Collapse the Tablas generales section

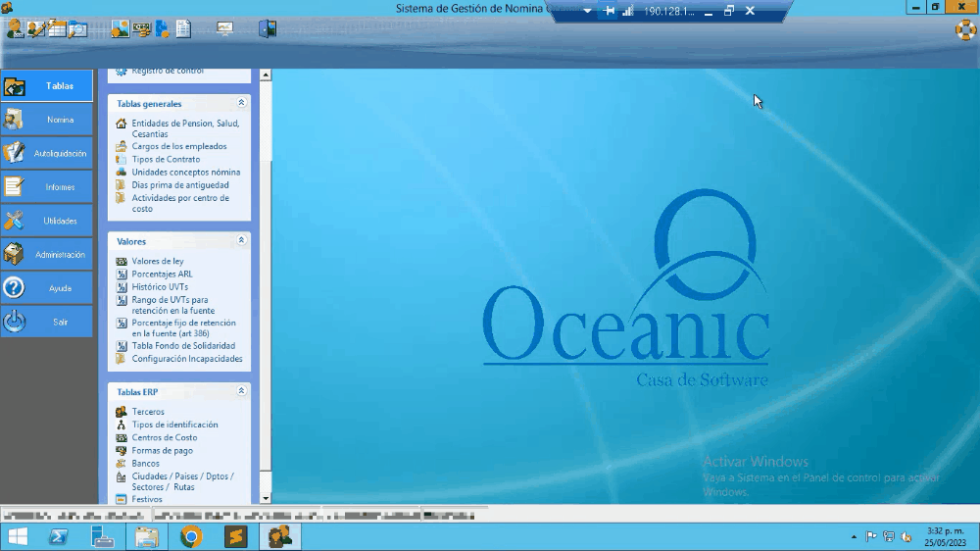241,103
